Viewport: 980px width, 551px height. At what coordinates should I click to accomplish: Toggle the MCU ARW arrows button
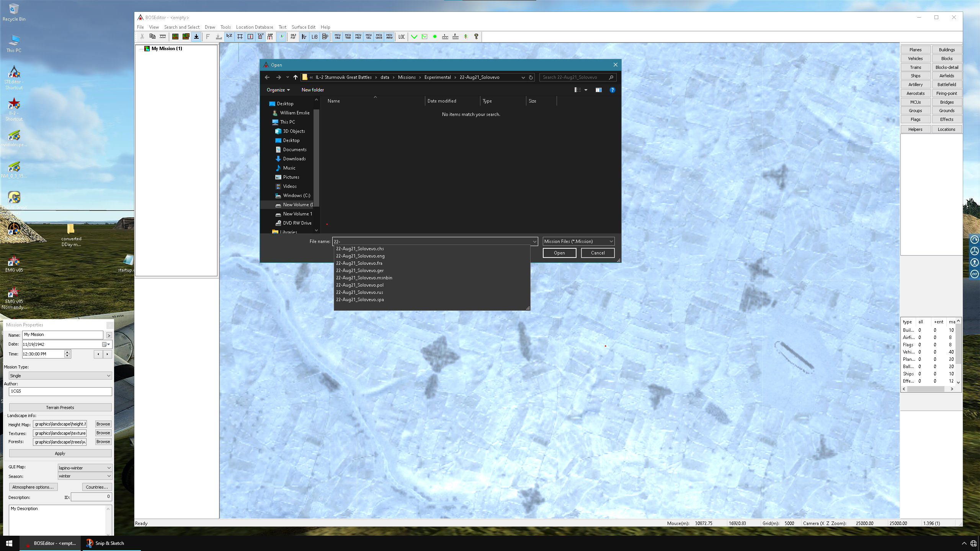389,37
